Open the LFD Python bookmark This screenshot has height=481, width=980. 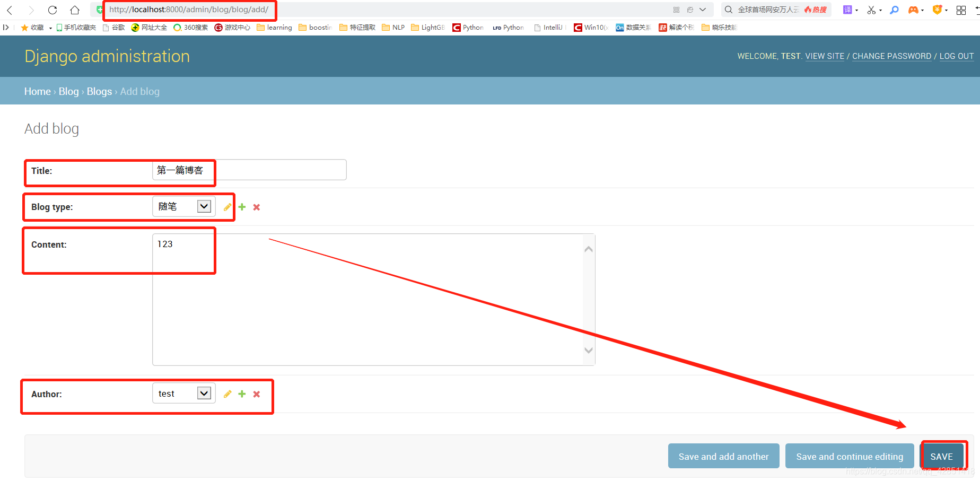pos(508,28)
